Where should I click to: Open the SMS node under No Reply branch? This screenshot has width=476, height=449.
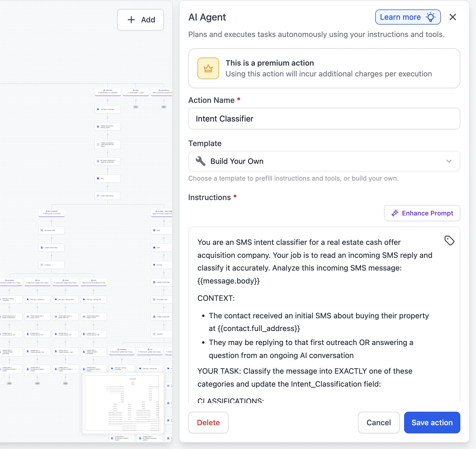(162, 230)
